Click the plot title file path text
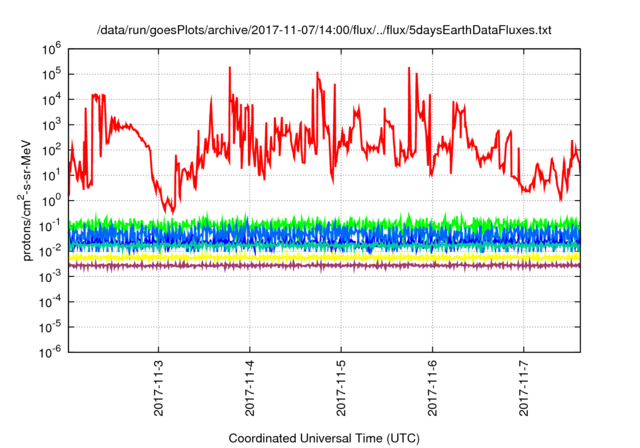Image resolution: width=640 pixels, height=448 pixels. [324, 30]
